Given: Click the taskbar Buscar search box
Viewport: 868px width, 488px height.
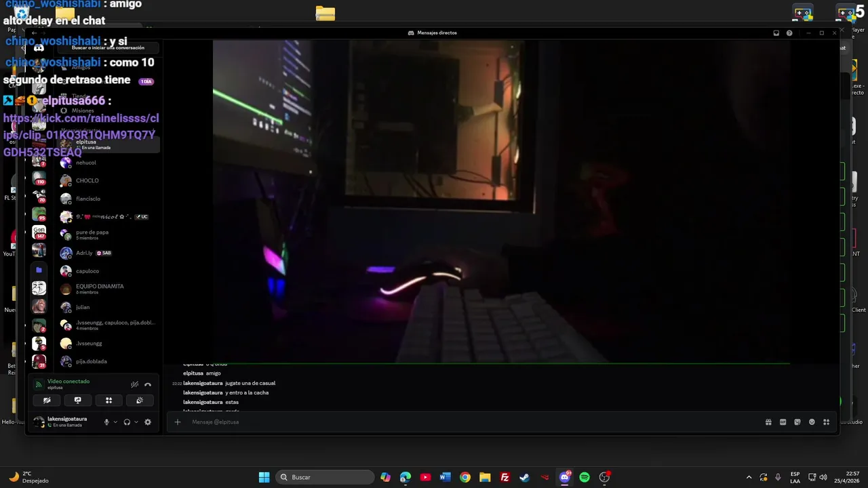Looking at the screenshot, I should [326, 477].
